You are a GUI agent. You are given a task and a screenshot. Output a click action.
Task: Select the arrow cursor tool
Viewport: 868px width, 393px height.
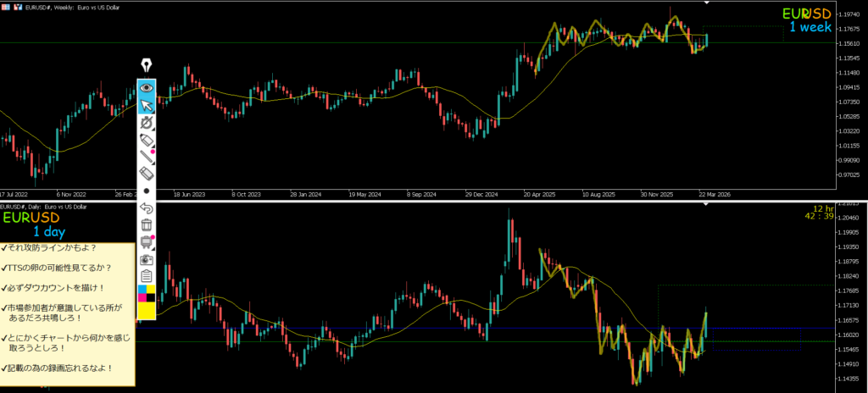click(x=147, y=105)
